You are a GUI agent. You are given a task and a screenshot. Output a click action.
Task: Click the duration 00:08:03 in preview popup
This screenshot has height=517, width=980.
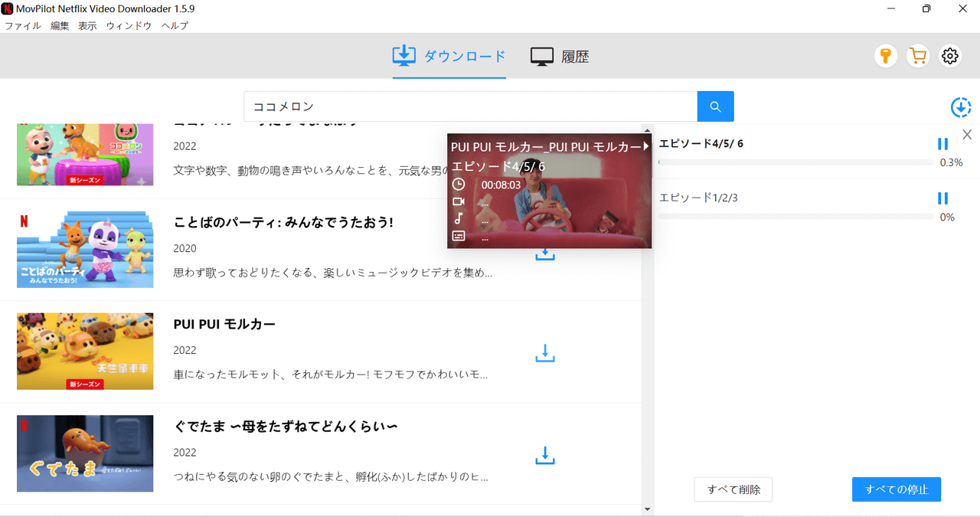pyautogui.click(x=501, y=185)
